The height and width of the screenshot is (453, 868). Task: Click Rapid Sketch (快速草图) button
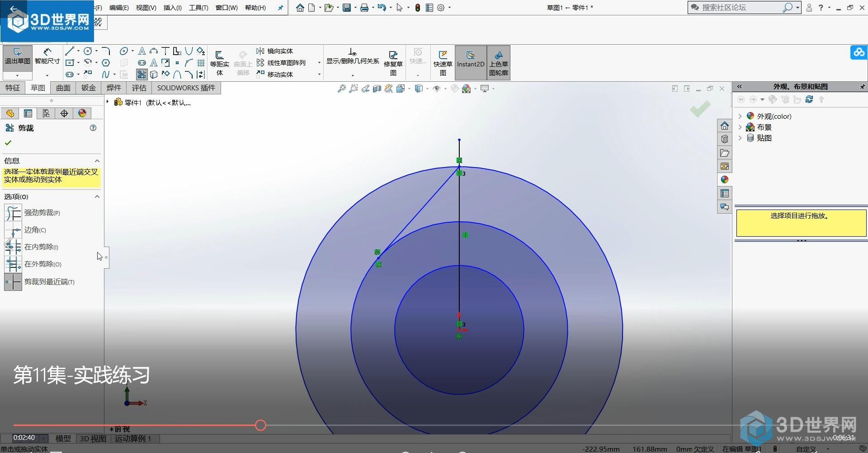[443, 63]
